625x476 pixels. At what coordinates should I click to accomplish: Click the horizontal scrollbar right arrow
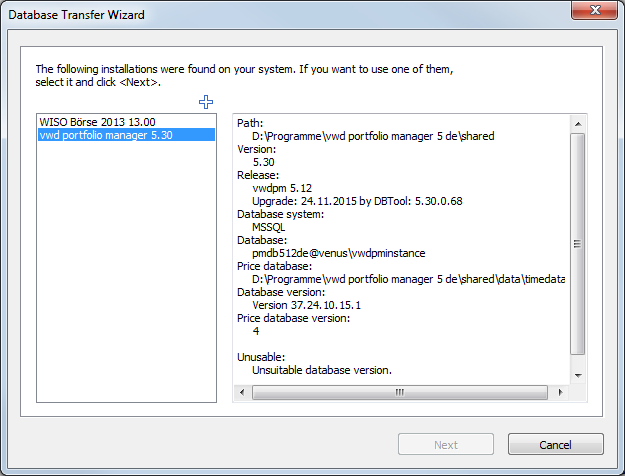(x=562, y=392)
